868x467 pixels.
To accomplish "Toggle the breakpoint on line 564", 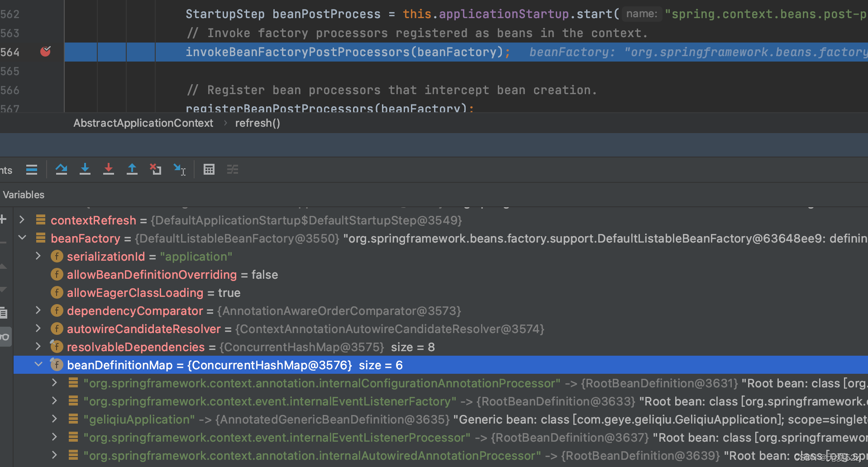I will click(45, 52).
